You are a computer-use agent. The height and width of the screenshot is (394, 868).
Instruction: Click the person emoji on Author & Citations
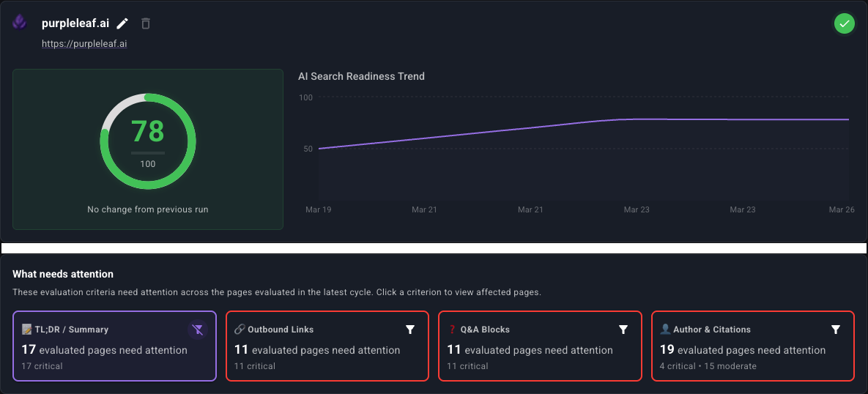[665, 330]
